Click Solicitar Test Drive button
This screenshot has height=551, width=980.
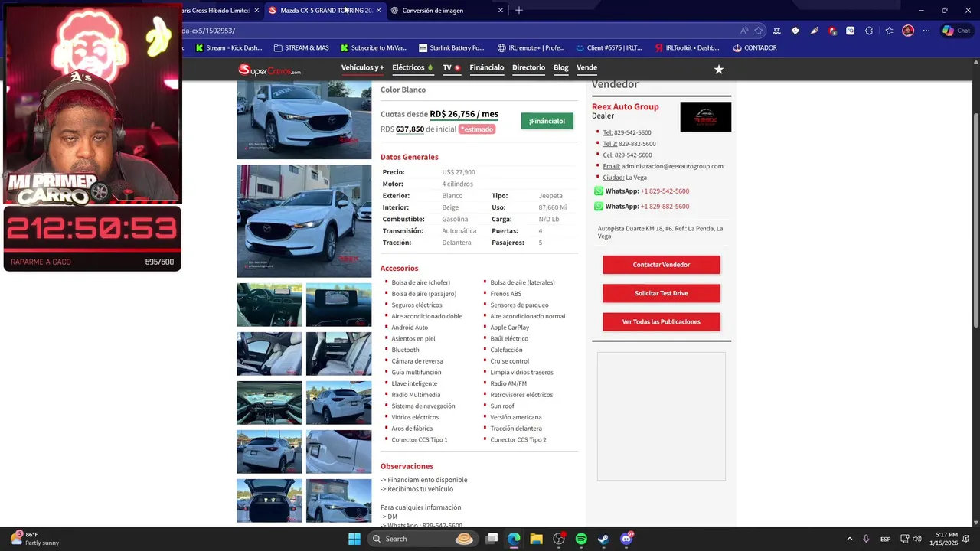[661, 293]
